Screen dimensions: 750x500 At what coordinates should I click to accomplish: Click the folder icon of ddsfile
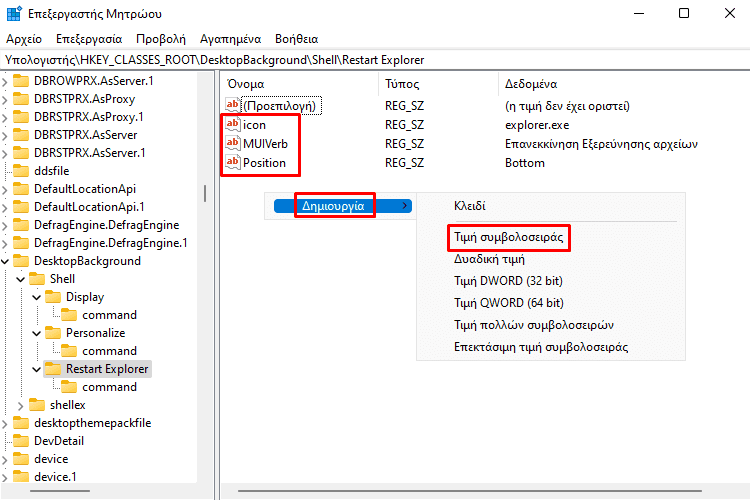click(21, 171)
